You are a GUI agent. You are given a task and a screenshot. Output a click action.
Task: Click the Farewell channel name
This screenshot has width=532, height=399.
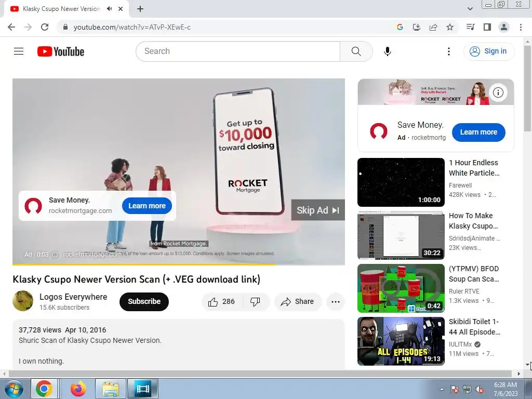(x=460, y=185)
